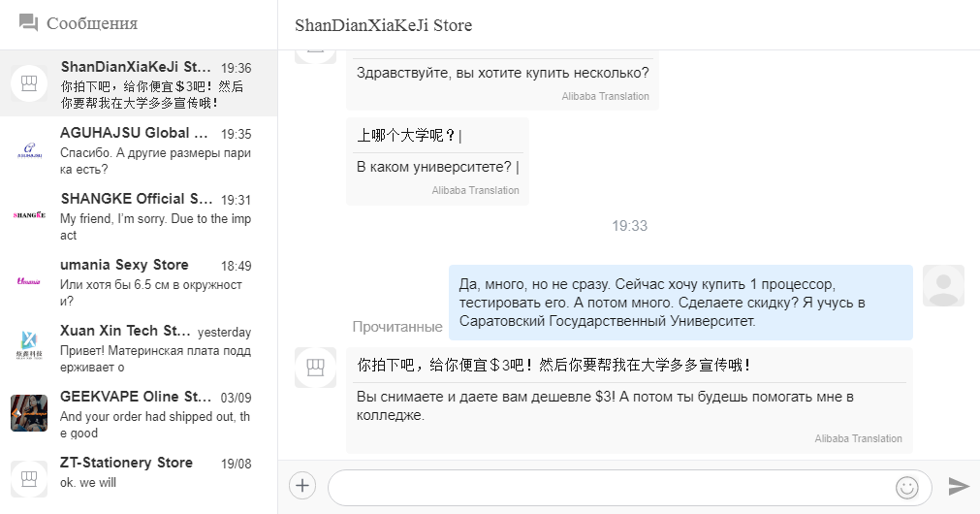Click the Сообщения chat bubbles icon

coord(28,23)
